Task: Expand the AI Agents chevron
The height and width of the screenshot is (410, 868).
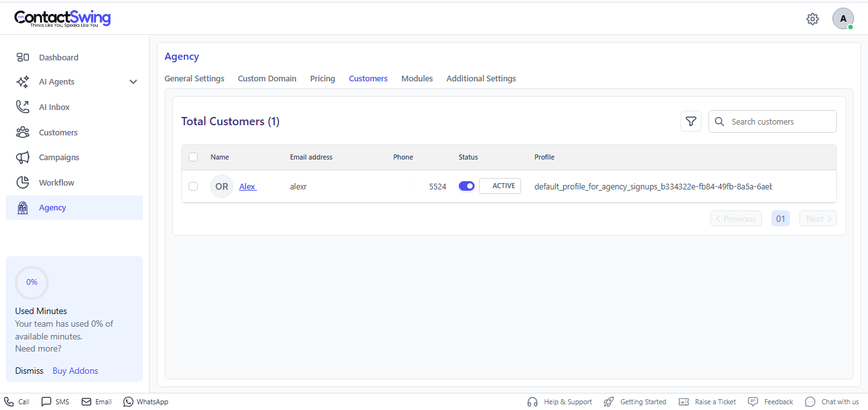Action: pyautogui.click(x=133, y=82)
